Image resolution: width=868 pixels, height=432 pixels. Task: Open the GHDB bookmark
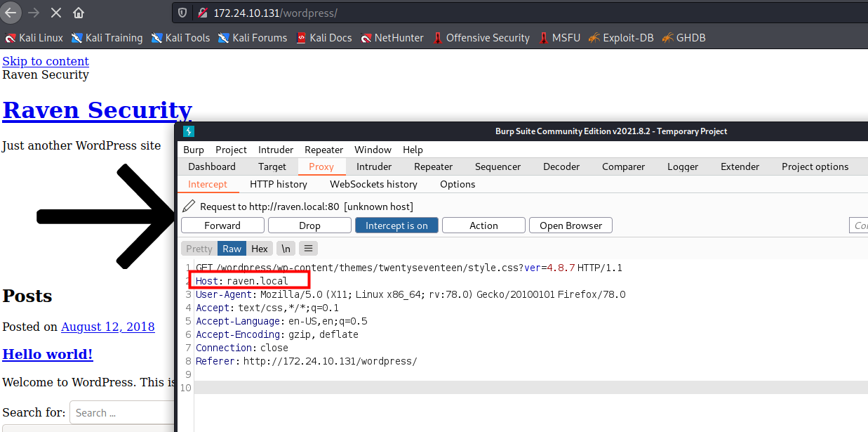tap(683, 38)
